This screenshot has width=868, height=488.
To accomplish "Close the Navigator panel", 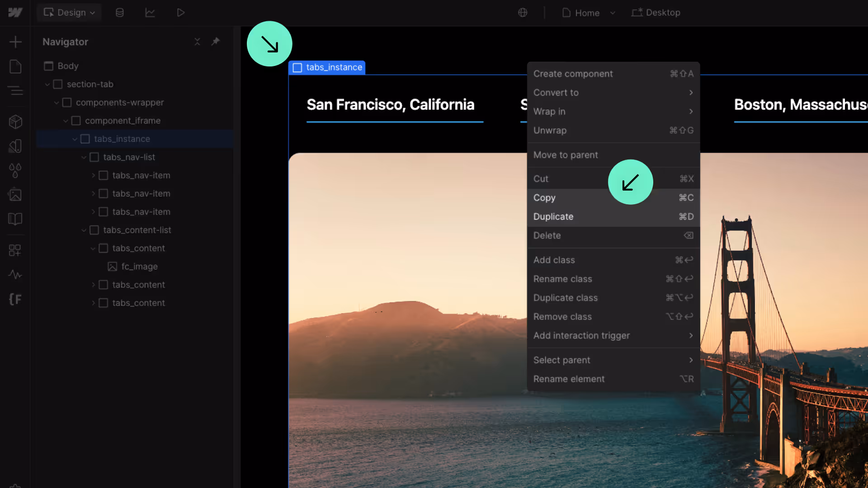I will coord(197,42).
